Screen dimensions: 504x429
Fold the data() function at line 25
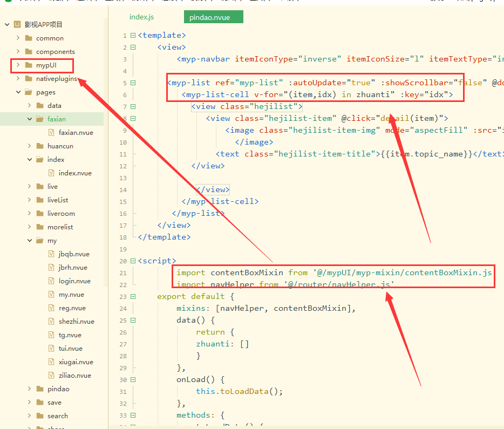133,321
